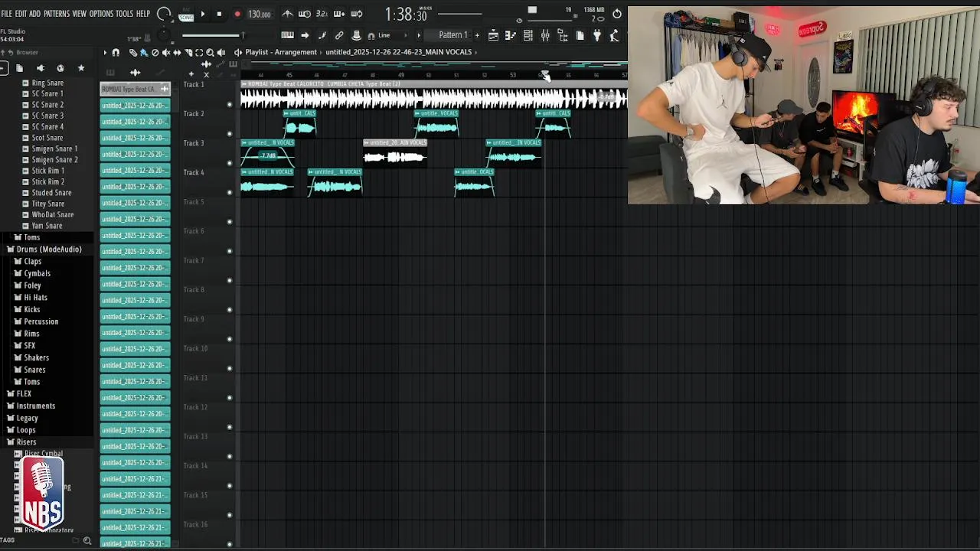Open the Channel rack icon
This screenshot has width=980, height=551.
coord(528,35)
